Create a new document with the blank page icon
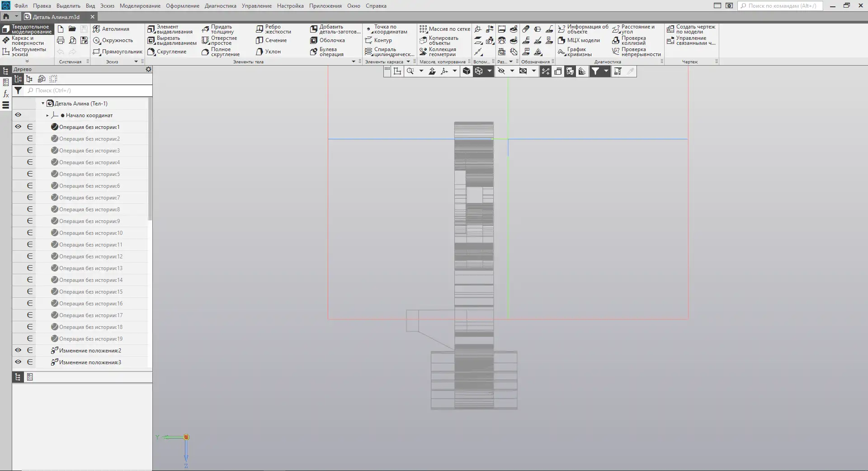The width and height of the screenshot is (868, 471). (x=61, y=29)
